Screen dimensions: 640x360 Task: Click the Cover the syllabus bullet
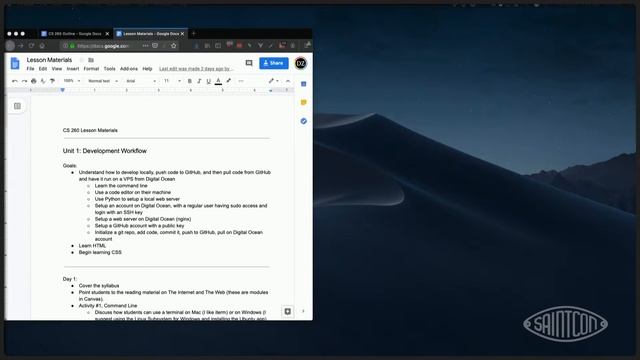click(x=99, y=286)
